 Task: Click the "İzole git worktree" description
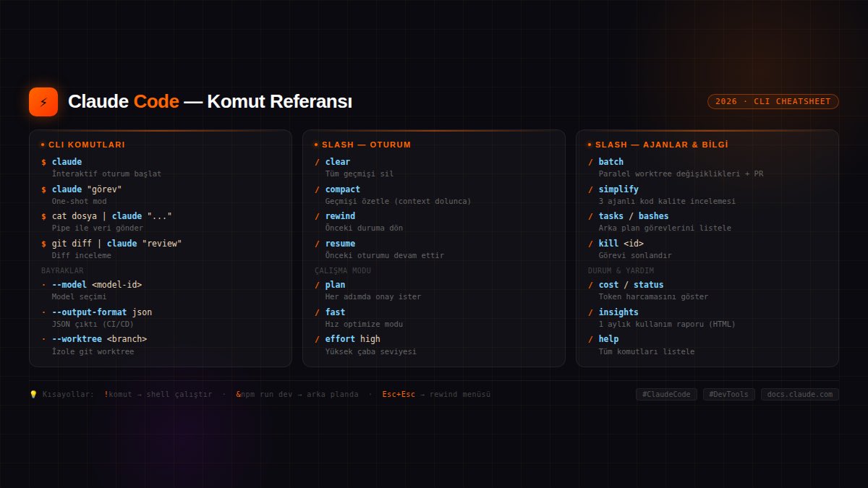pyautogui.click(x=93, y=352)
